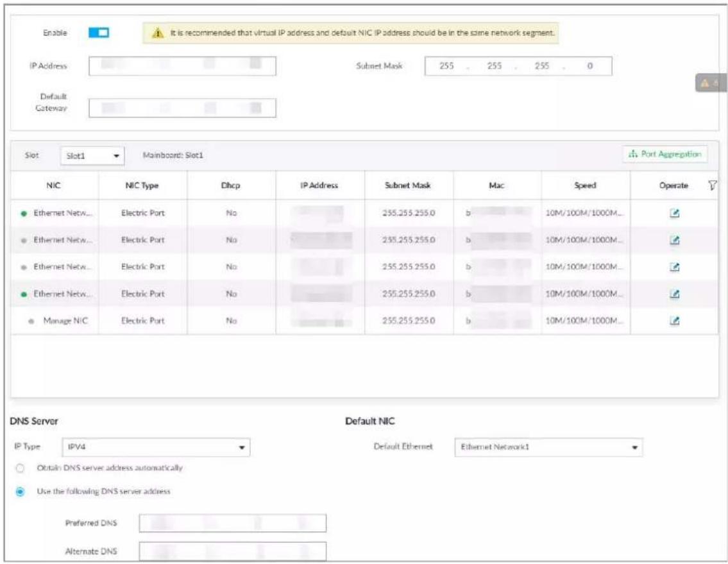This screenshot has height=564, width=728.
Task: Edit the Manage NIC row
Action: click(675, 321)
